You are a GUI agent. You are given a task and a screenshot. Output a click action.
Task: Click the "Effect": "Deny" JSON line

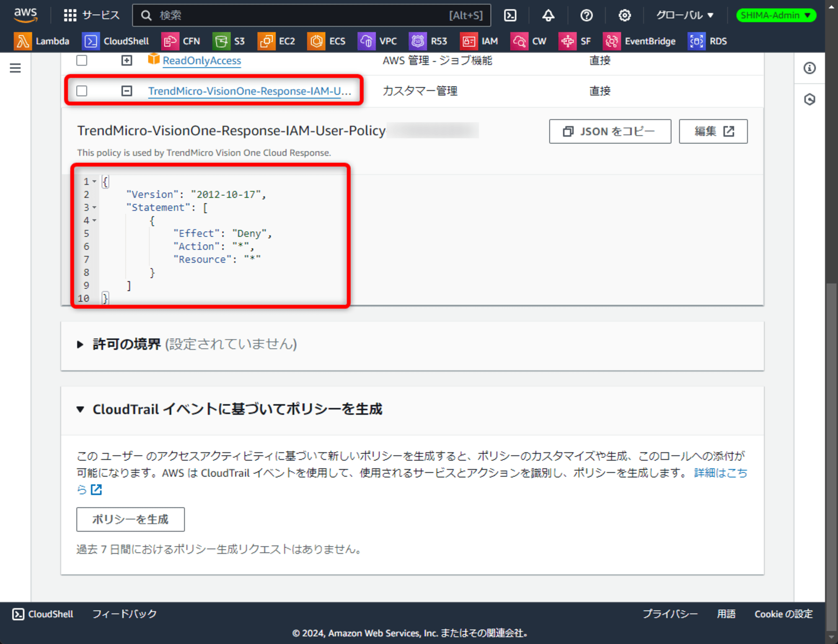click(x=222, y=233)
